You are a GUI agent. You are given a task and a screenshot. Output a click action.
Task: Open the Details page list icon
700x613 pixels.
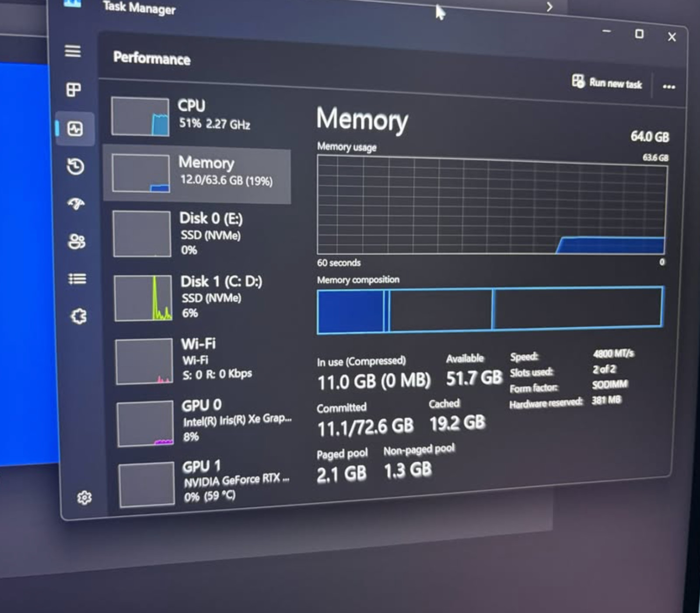pyautogui.click(x=77, y=279)
